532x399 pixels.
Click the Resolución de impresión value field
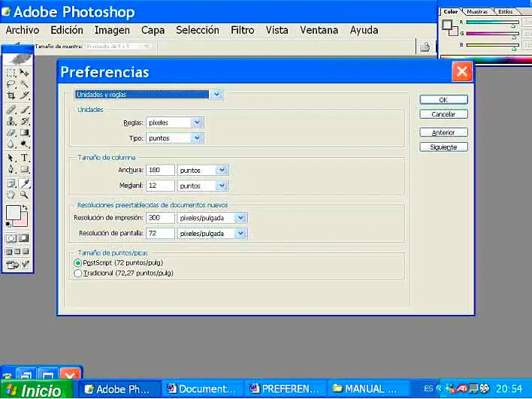(160, 218)
